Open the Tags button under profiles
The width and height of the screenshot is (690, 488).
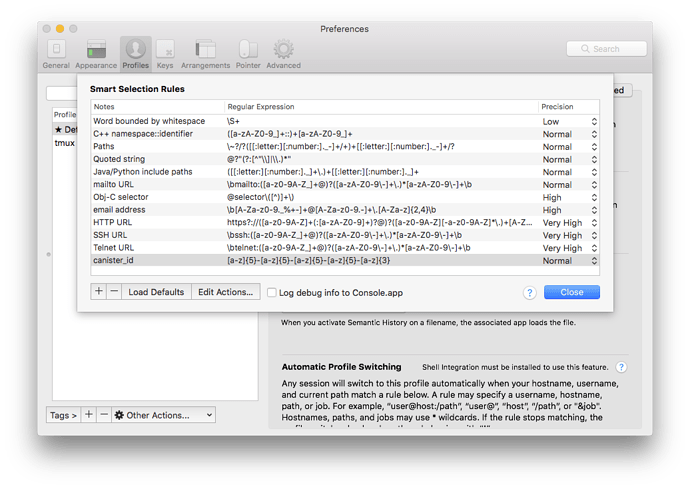pyautogui.click(x=63, y=415)
